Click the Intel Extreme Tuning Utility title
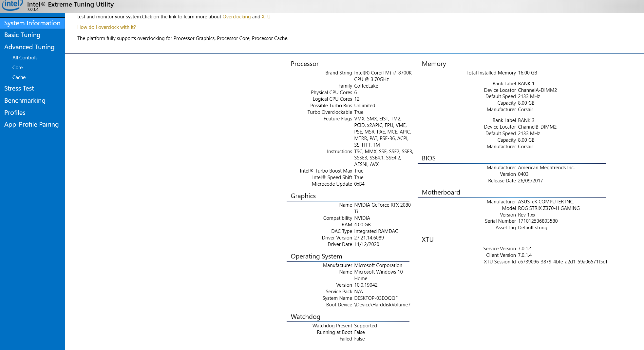Screen dimensions: 644x350 pos(70,4)
